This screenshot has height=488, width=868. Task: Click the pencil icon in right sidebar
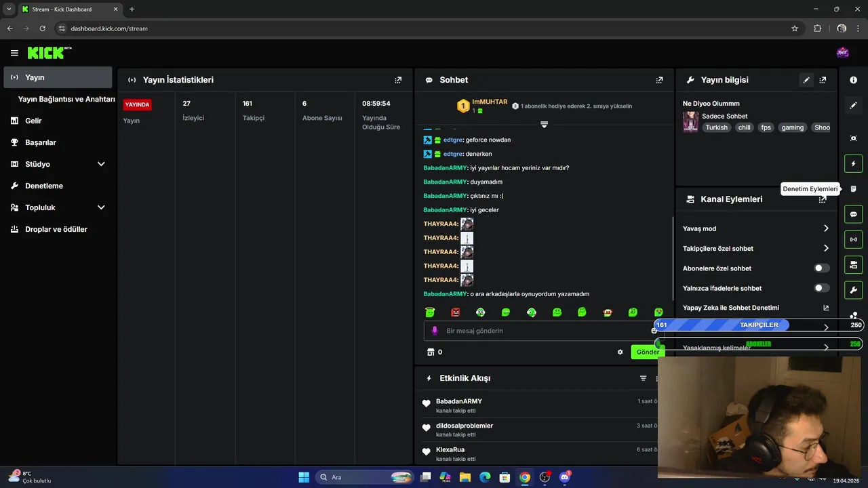click(854, 105)
